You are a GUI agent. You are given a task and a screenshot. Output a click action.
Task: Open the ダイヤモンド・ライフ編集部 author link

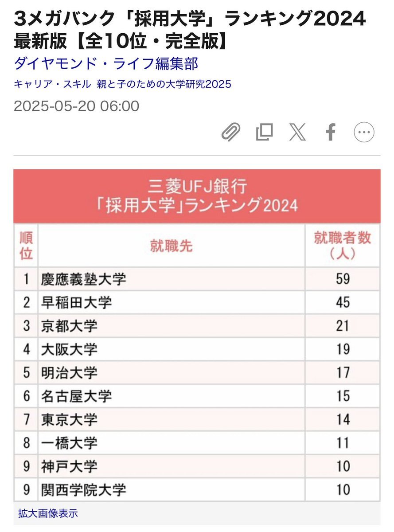click(106, 63)
